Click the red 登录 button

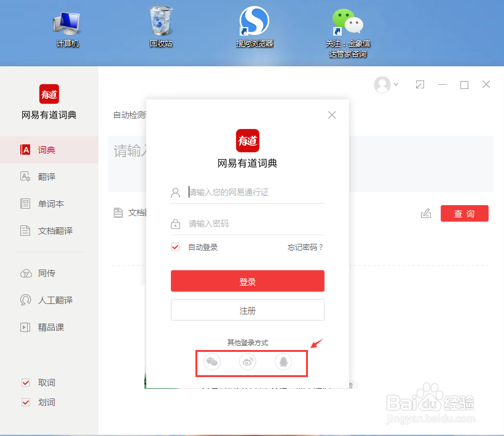tap(248, 281)
